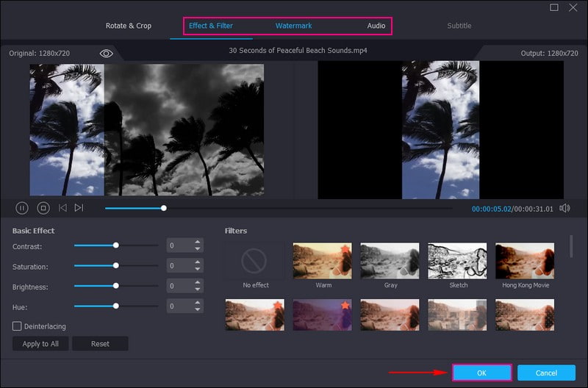Reset the basic effect settings

click(100, 344)
